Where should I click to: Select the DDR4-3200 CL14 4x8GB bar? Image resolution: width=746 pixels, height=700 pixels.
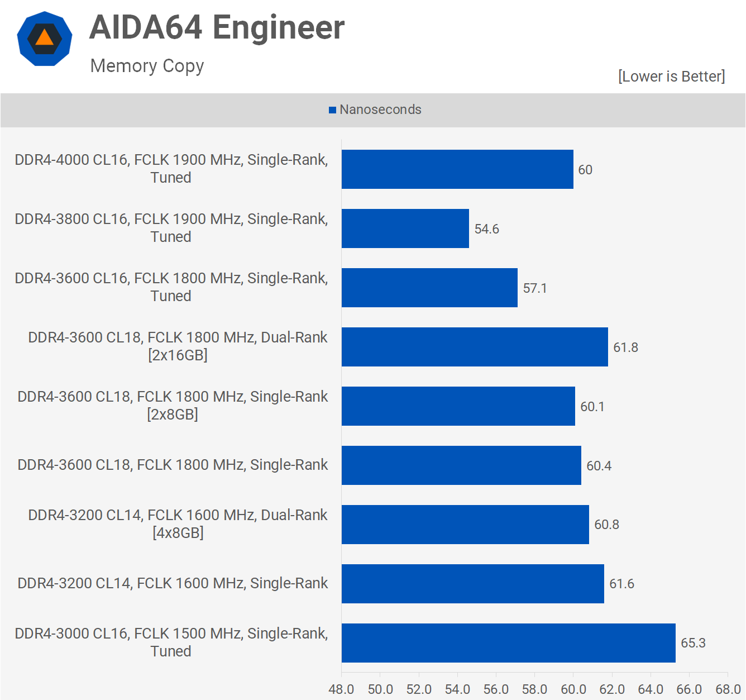pyautogui.click(x=465, y=525)
